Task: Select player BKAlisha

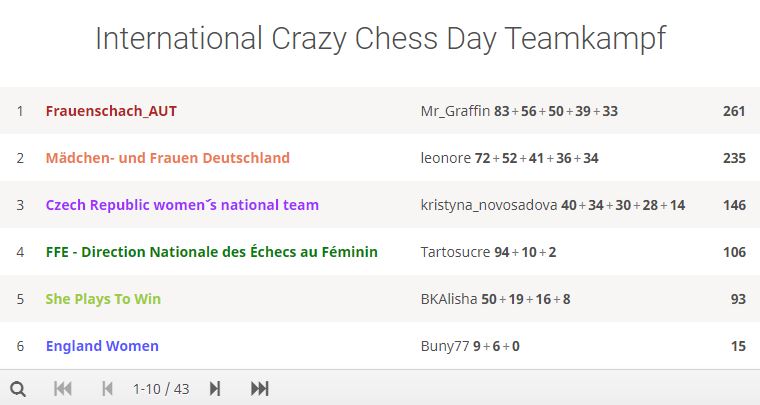Action: click(x=449, y=299)
